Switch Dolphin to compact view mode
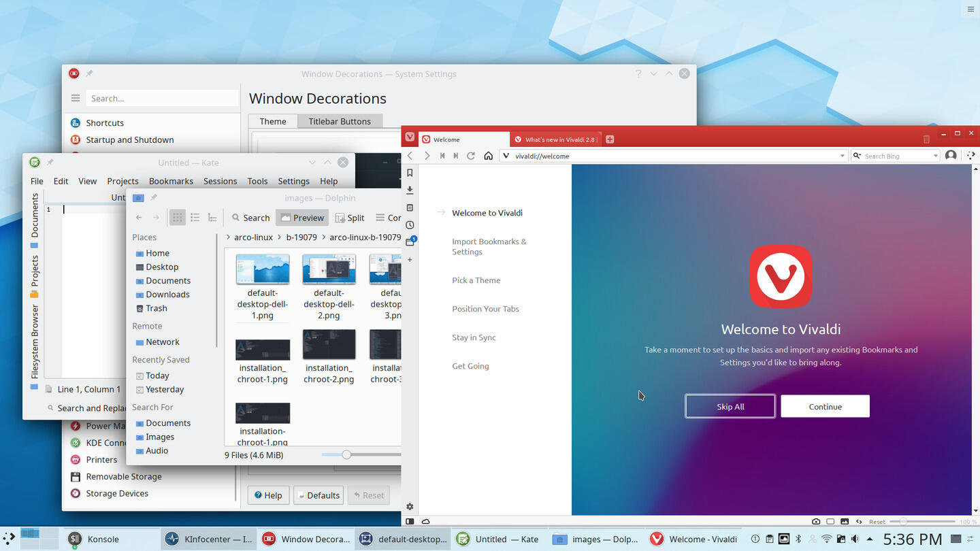This screenshot has width=980, height=551. pyautogui.click(x=195, y=218)
